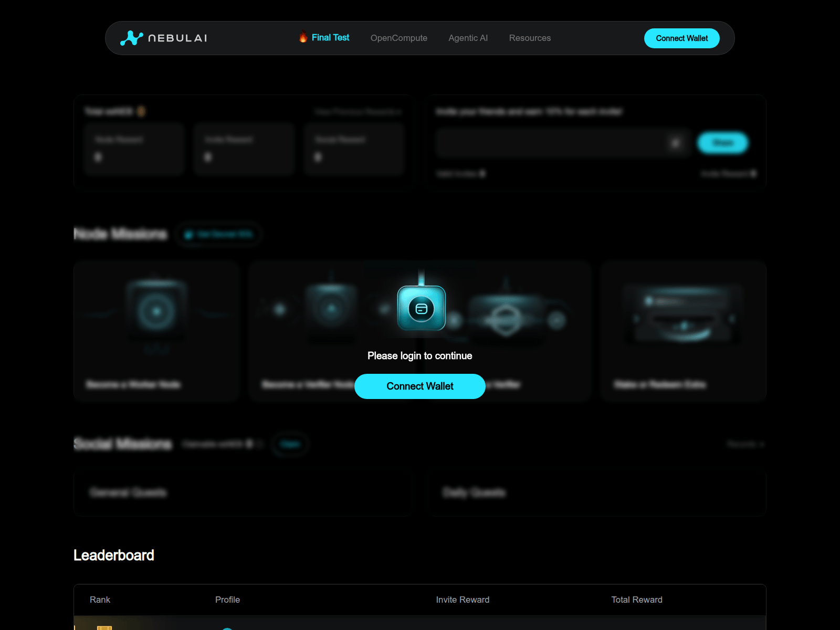Click the Invite Reward column header

click(x=463, y=600)
